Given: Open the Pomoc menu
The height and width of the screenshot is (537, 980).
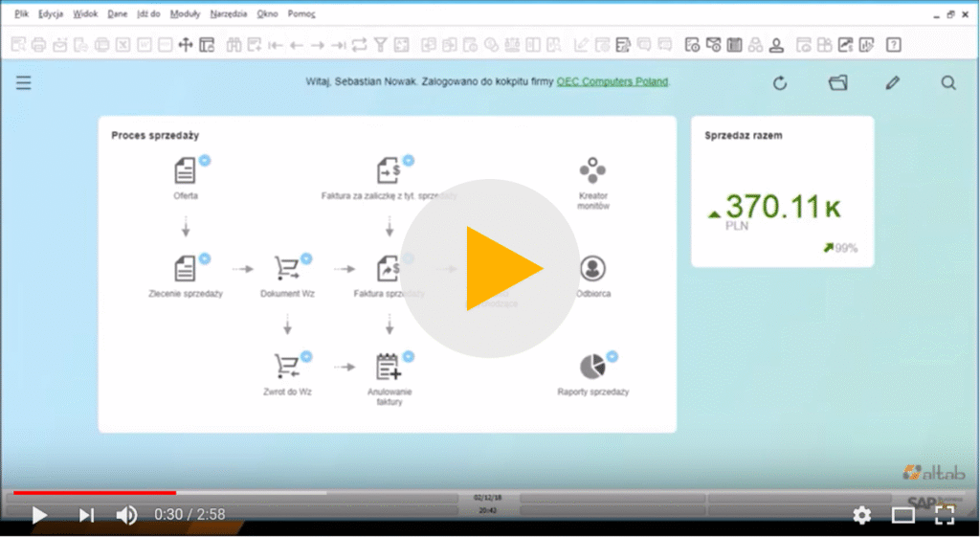Looking at the screenshot, I should [x=301, y=13].
